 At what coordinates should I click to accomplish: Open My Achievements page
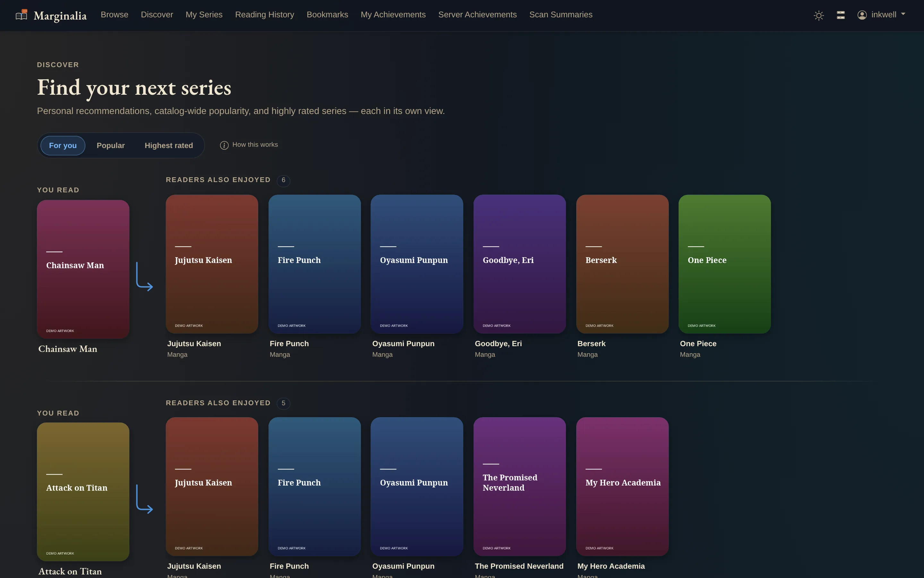coord(393,14)
